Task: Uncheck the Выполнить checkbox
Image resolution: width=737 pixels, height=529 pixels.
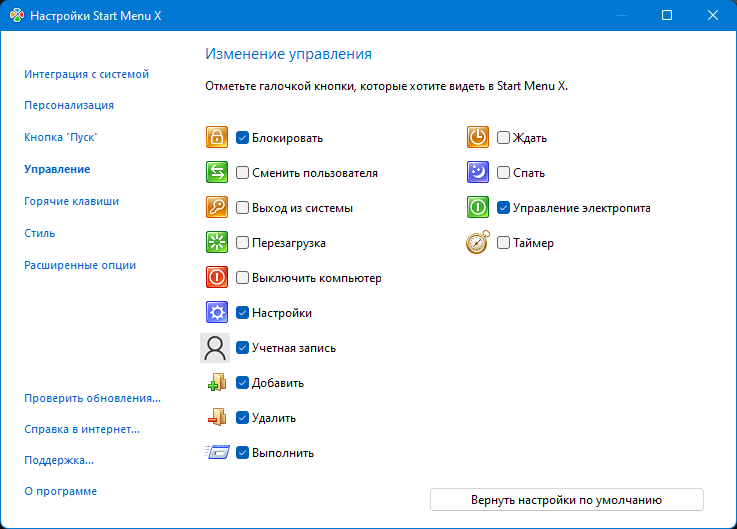Action: pos(242,453)
